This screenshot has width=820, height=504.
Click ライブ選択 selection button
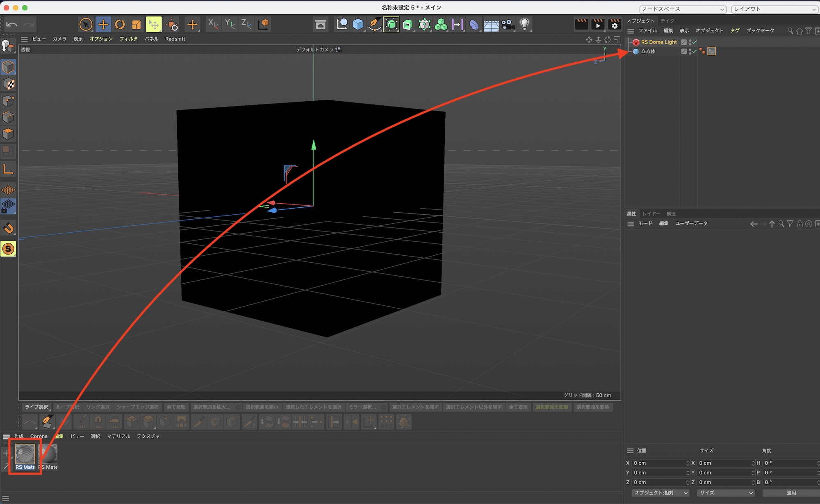coord(36,407)
